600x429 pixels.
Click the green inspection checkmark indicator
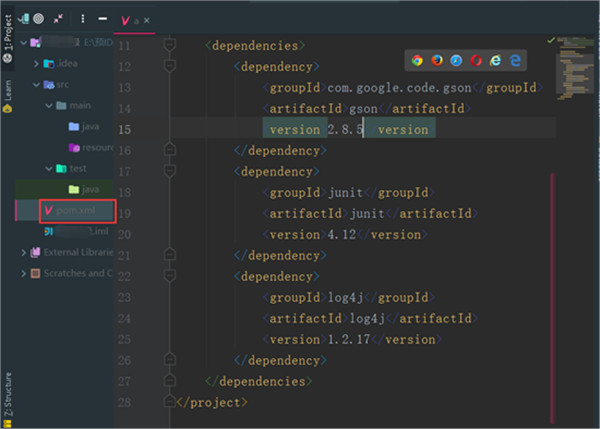[551, 40]
